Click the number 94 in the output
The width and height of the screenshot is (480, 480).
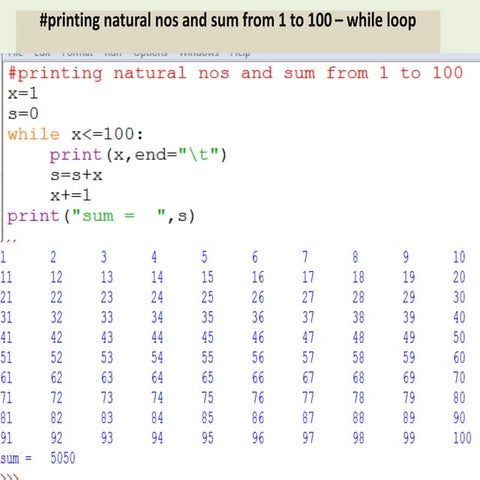pyautogui.click(x=157, y=438)
